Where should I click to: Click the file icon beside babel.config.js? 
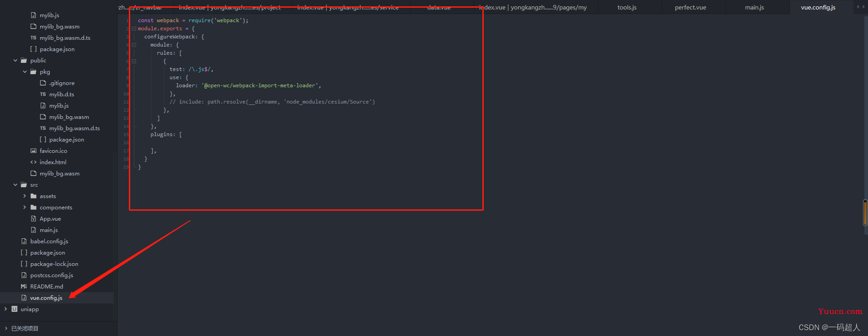tap(24, 241)
